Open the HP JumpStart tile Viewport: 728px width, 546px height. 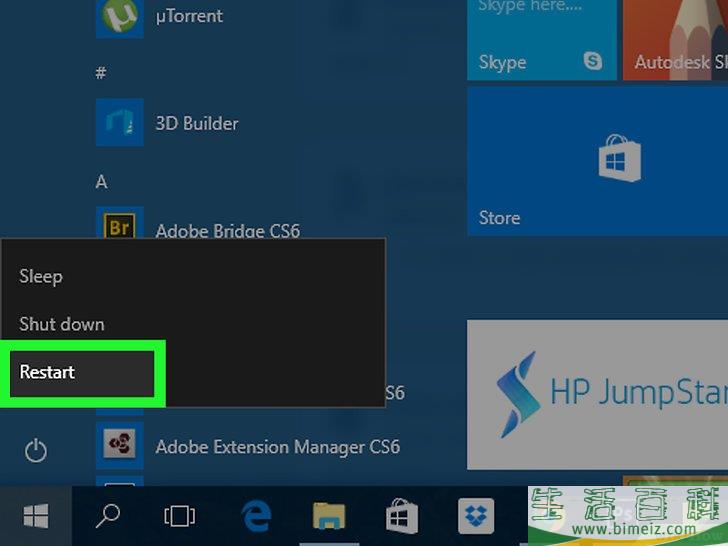click(x=597, y=394)
